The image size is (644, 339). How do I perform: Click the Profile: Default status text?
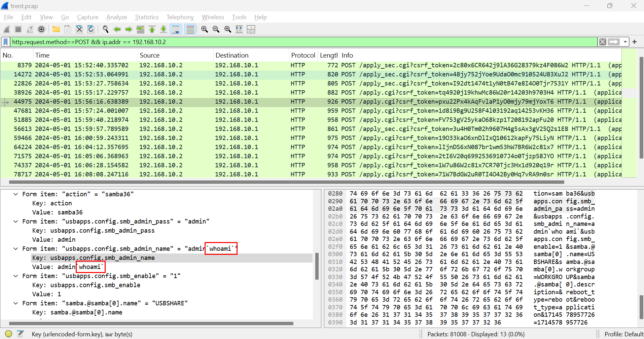point(623,334)
